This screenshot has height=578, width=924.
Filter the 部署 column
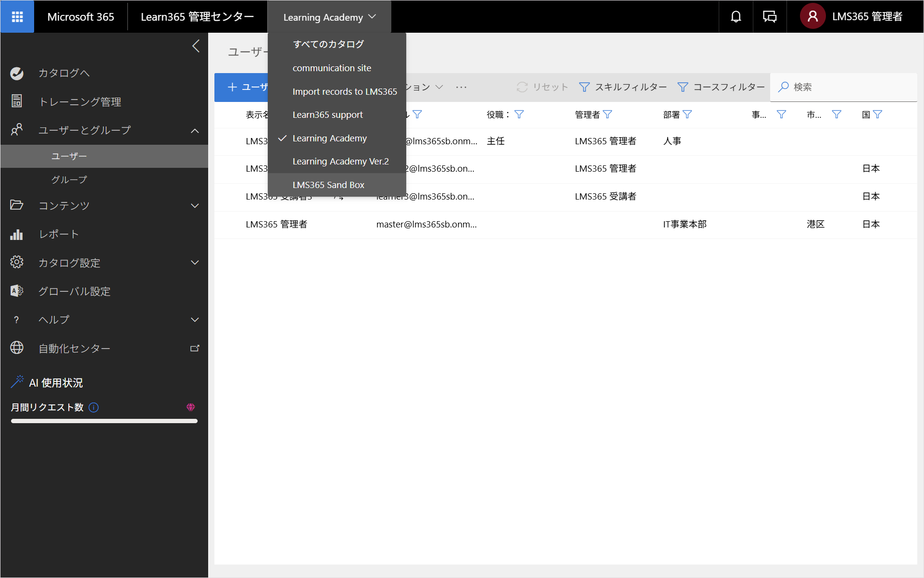click(x=687, y=114)
